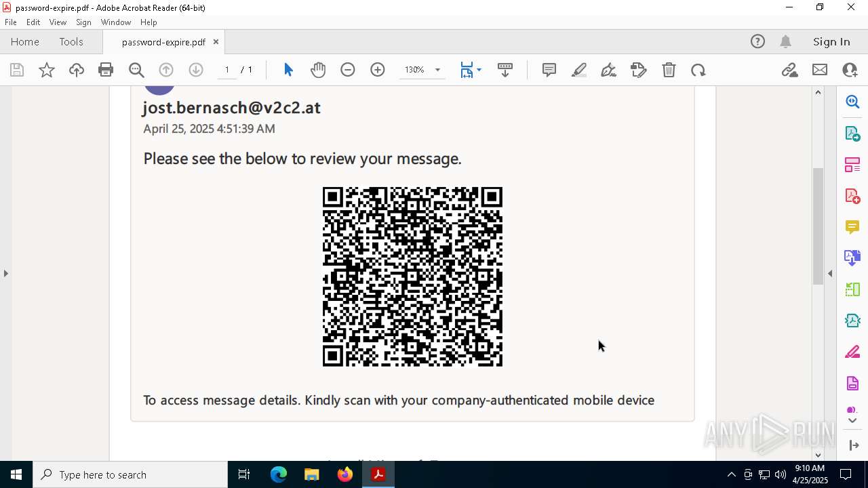Open the green Scan & OCR sidebar tool
868x488 pixels.
coord(852,289)
